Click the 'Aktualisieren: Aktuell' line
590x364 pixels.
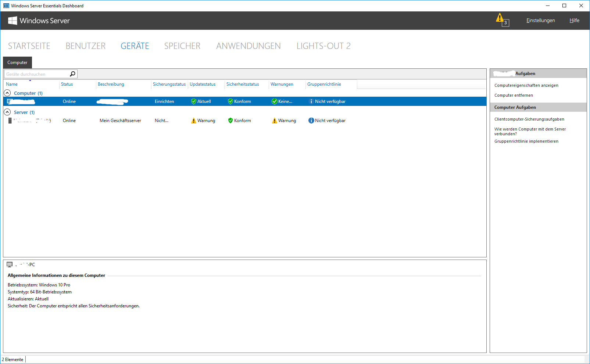coord(28,299)
